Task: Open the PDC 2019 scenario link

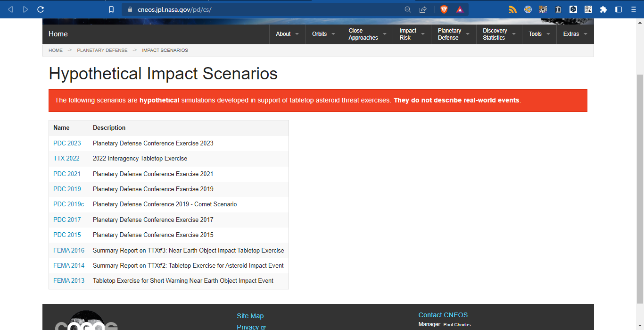Action: (67, 189)
